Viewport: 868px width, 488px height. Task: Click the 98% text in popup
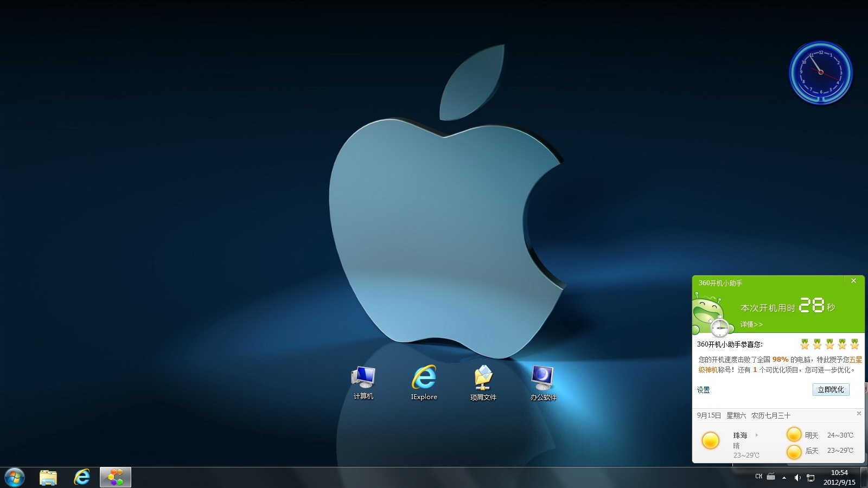pyautogui.click(x=780, y=359)
